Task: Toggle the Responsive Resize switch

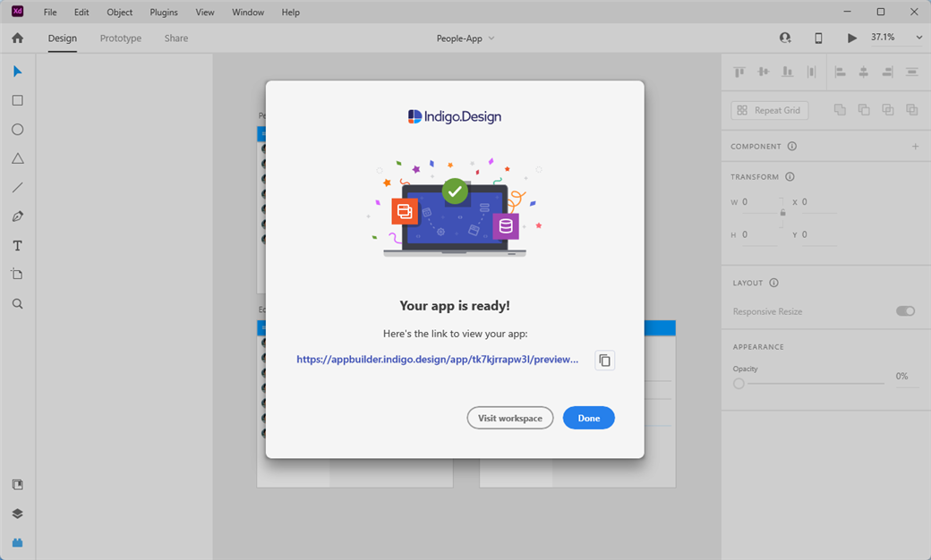Action: [x=905, y=310]
